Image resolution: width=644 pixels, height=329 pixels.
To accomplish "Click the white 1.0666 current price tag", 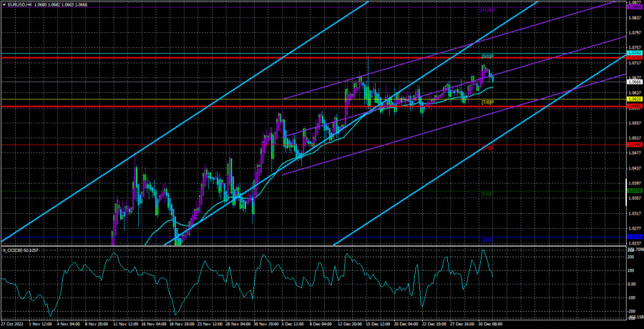I will 635,82.
